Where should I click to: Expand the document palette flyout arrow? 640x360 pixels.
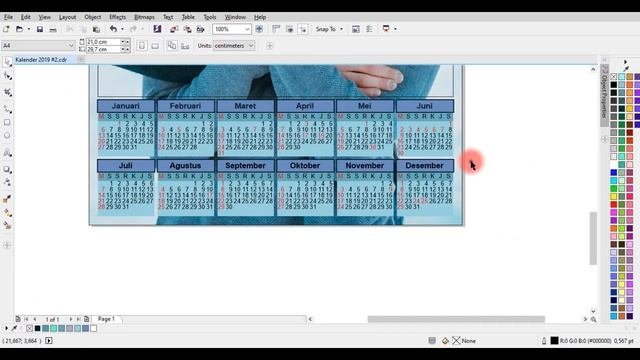coord(6,328)
